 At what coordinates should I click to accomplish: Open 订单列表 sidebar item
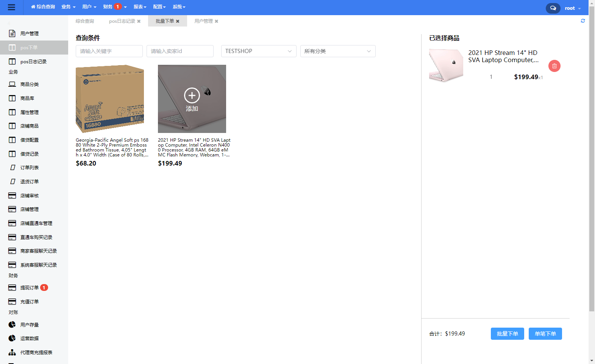tap(34, 167)
